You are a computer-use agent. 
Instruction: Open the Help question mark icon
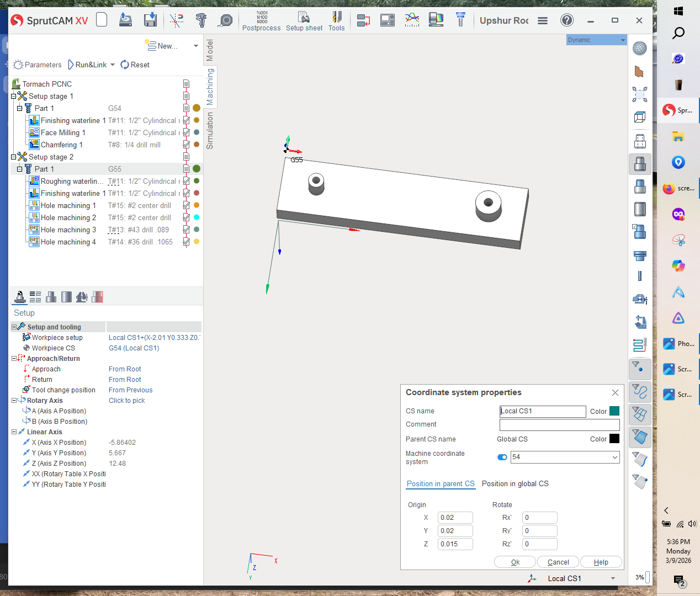click(x=566, y=20)
